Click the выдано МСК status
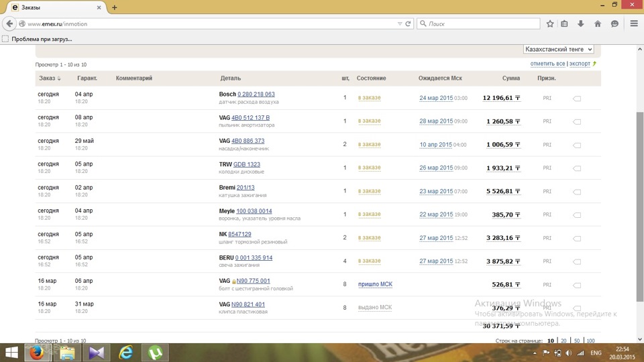This screenshot has width=644, height=362. 375,307
